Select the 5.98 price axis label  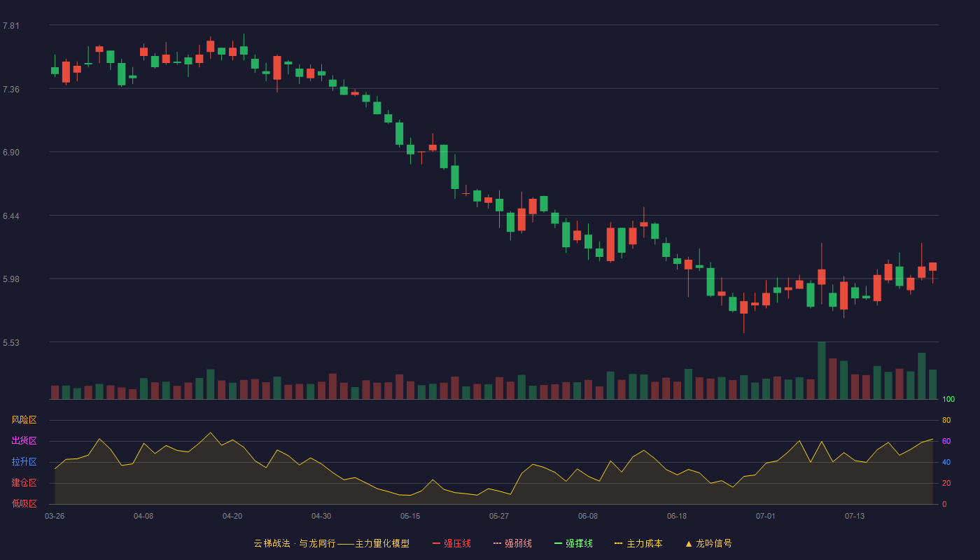click(x=11, y=279)
